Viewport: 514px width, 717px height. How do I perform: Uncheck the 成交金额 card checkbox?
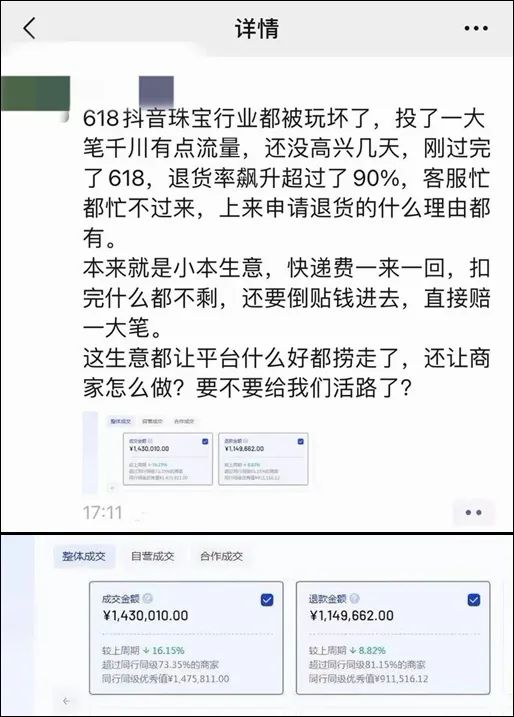coord(267,599)
